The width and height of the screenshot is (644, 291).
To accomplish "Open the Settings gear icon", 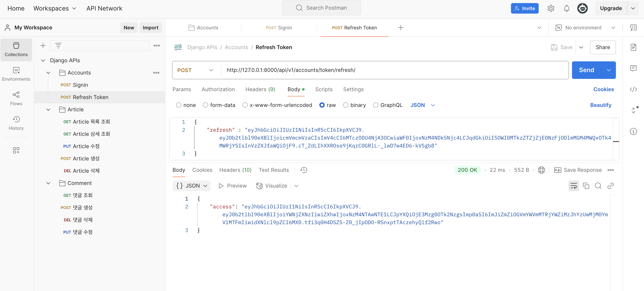I will pyautogui.click(x=551, y=8).
